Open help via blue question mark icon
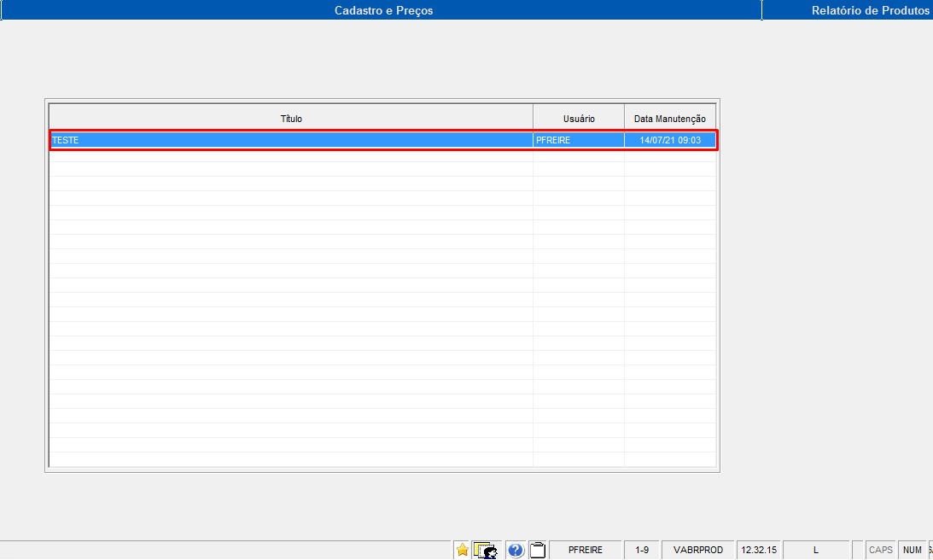933x560 pixels. 516,550
